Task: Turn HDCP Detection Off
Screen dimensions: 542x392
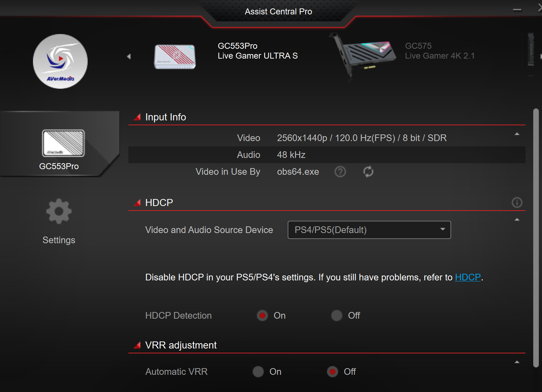Action: click(x=337, y=315)
